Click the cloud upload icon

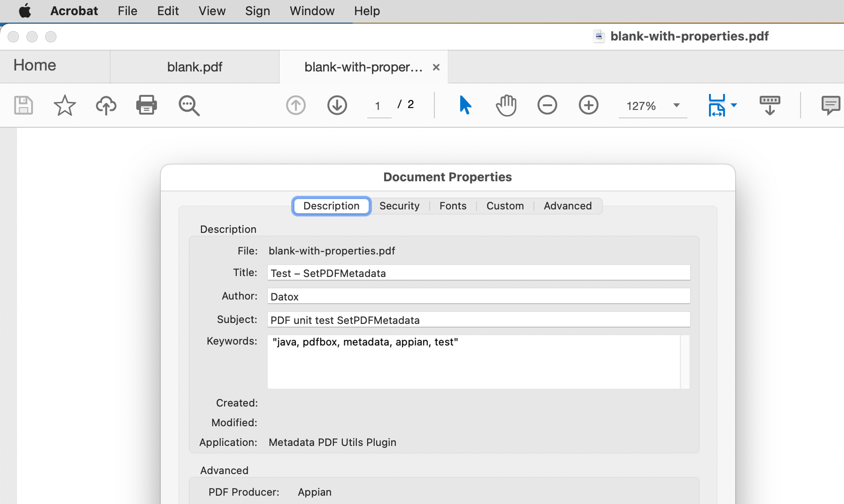pos(106,105)
